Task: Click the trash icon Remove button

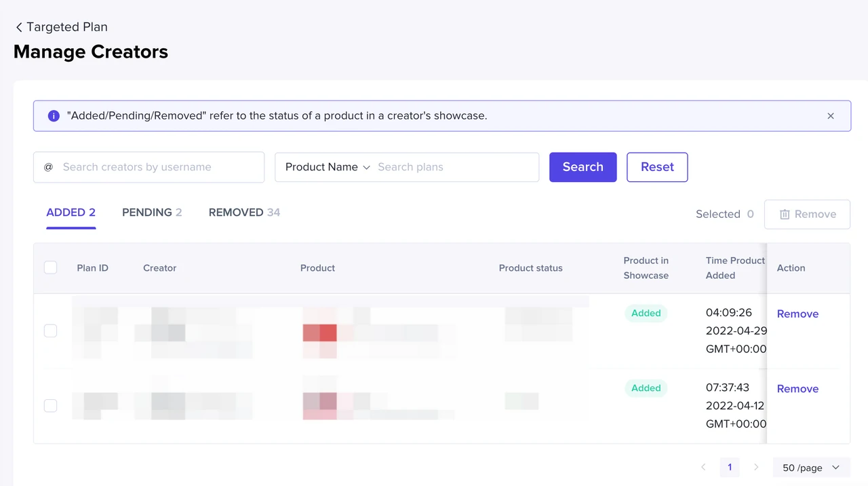Action: click(x=807, y=214)
